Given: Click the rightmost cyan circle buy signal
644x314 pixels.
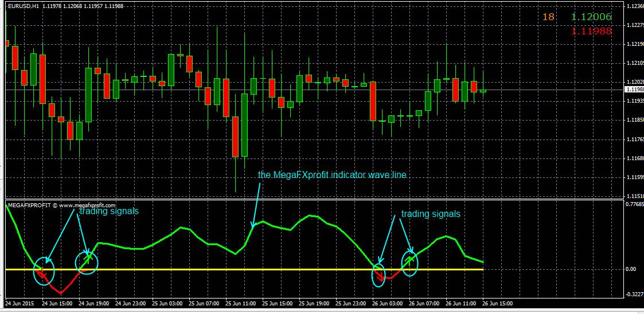Looking at the screenshot, I should click(x=409, y=263).
